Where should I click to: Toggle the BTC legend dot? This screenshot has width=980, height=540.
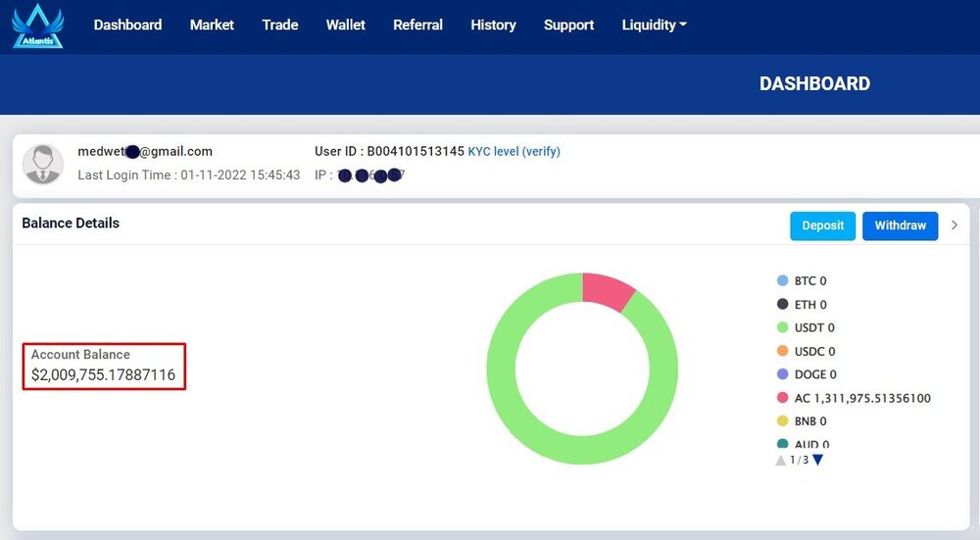click(782, 281)
